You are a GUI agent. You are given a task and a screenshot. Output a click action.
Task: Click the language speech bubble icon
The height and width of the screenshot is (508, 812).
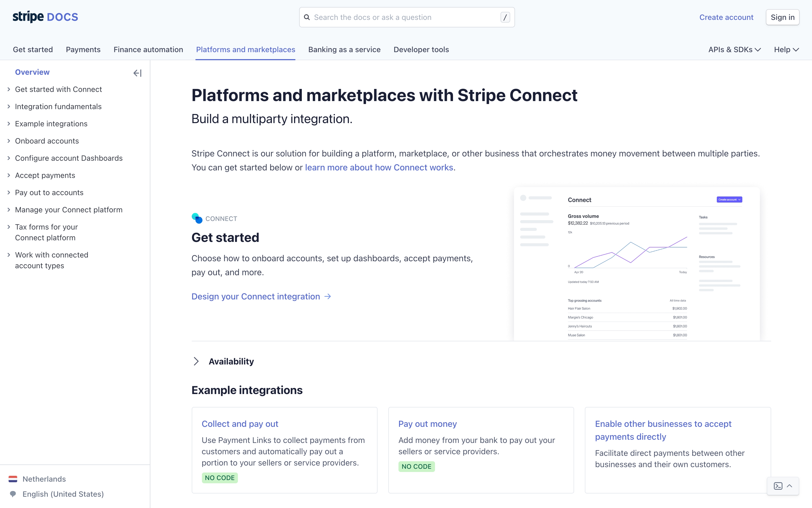(13, 494)
